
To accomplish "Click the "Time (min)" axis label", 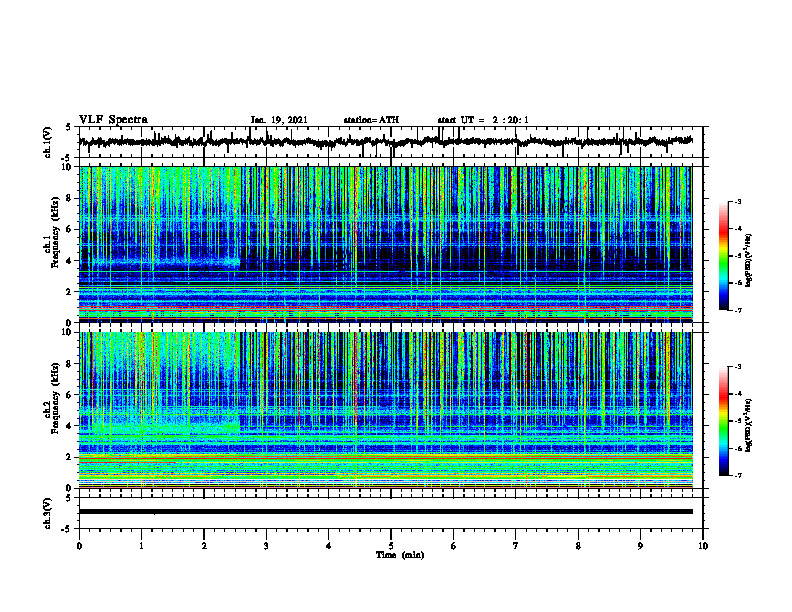I will [x=400, y=555].
